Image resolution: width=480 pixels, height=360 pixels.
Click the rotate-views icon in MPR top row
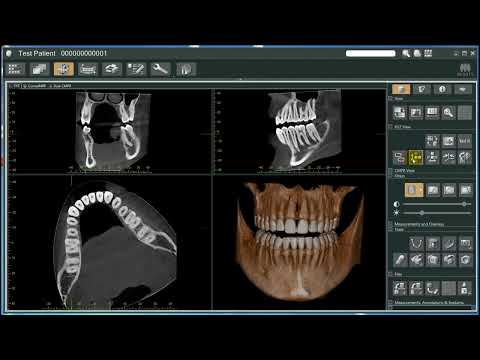click(432, 141)
